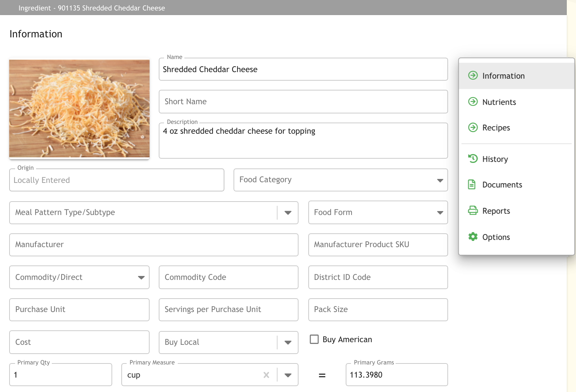Image resolution: width=576 pixels, height=392 pixels.
Task: Expand the Commodity/Direct dropdown
Action: [79, 277]
